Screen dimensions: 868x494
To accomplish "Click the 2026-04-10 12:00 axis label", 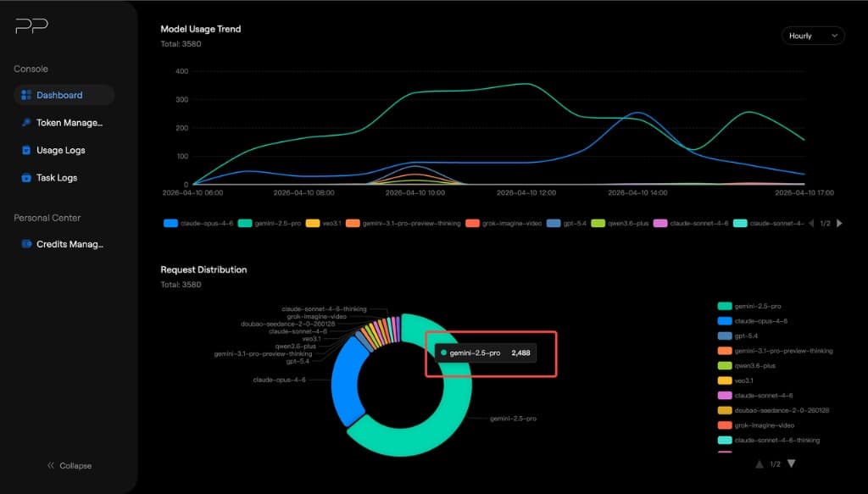I will pyautogui.click(x=526, y=193).
